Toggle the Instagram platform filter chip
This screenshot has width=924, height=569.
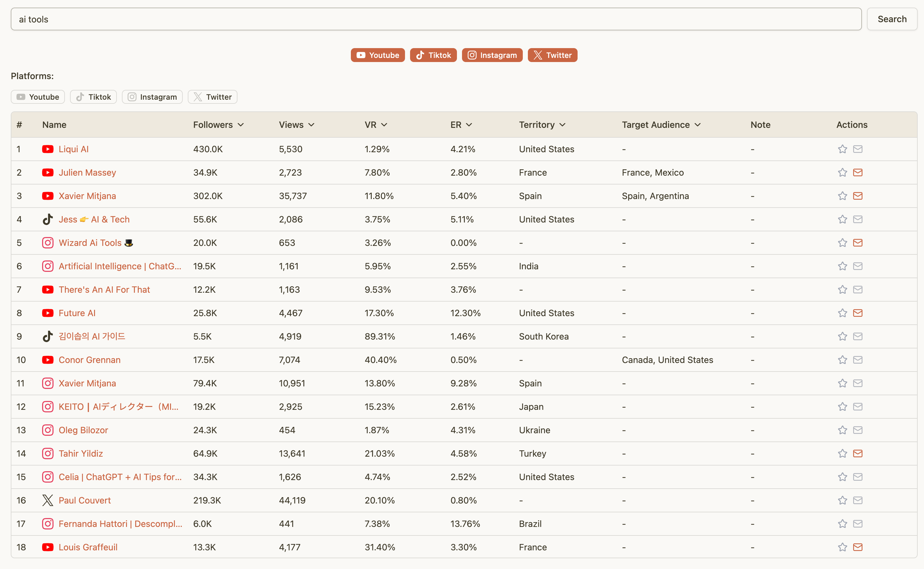152,97
